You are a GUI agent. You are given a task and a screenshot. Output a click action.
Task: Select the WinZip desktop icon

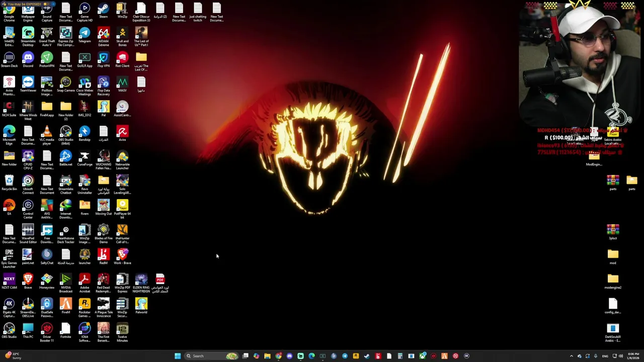pos(122,10)
